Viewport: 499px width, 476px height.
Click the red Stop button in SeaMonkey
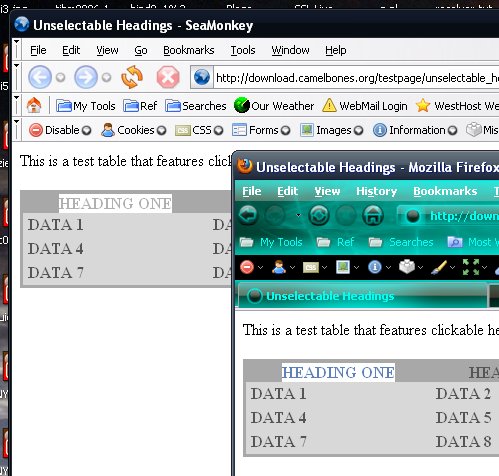pyautogui.click(x=168, y=77)
